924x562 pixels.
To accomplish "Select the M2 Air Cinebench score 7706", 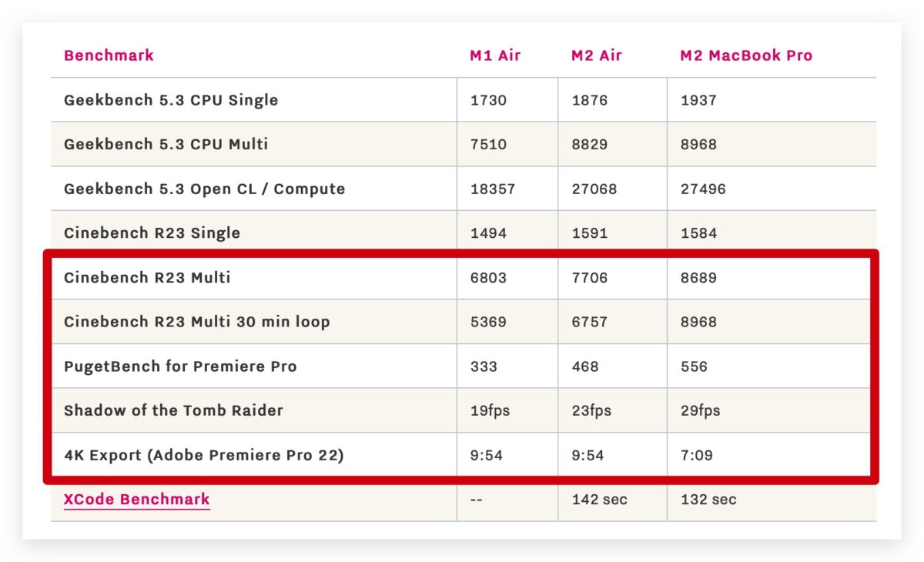I will 589,277.
